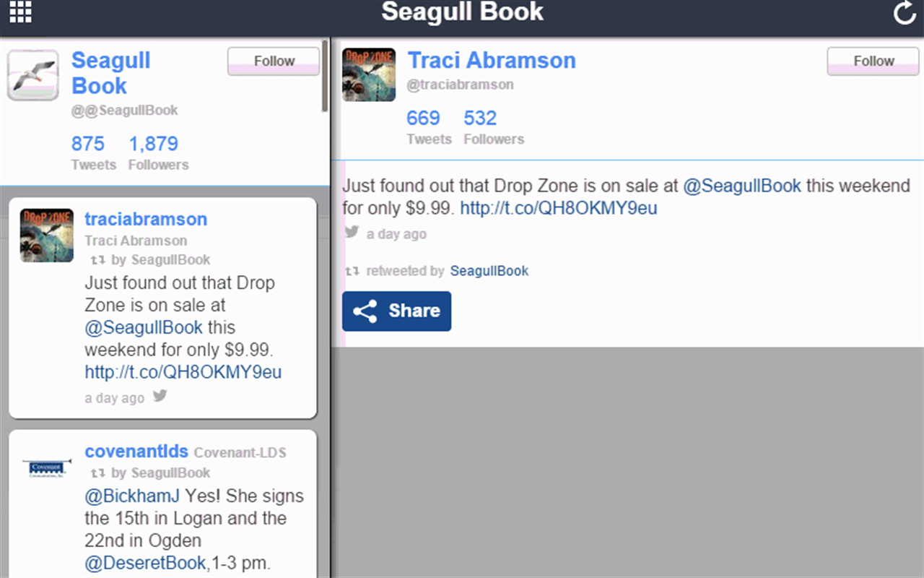Click the @DeseretBook mention
Viewport: 924px width, 578px height.
point(145,562)
